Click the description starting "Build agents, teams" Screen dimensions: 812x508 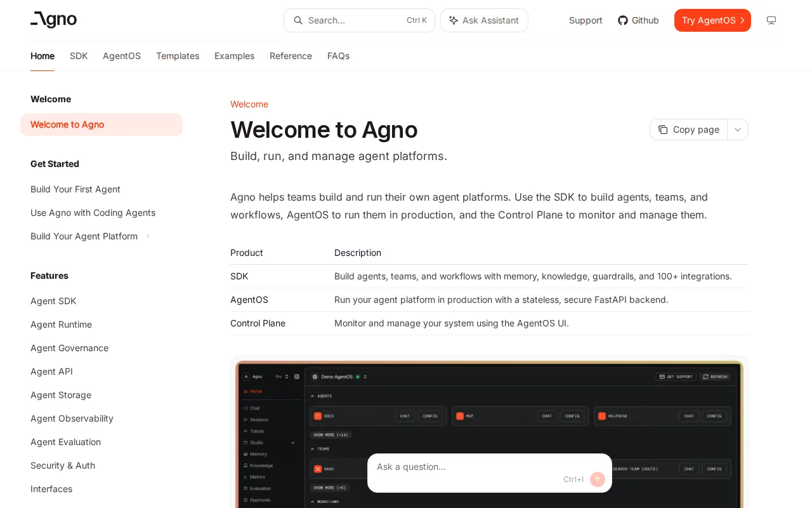533,276
